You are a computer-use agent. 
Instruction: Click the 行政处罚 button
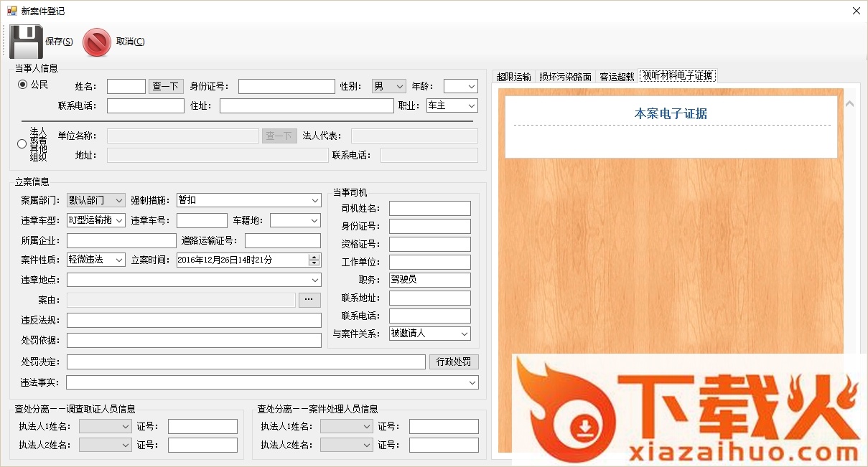[x=454, y=362]
